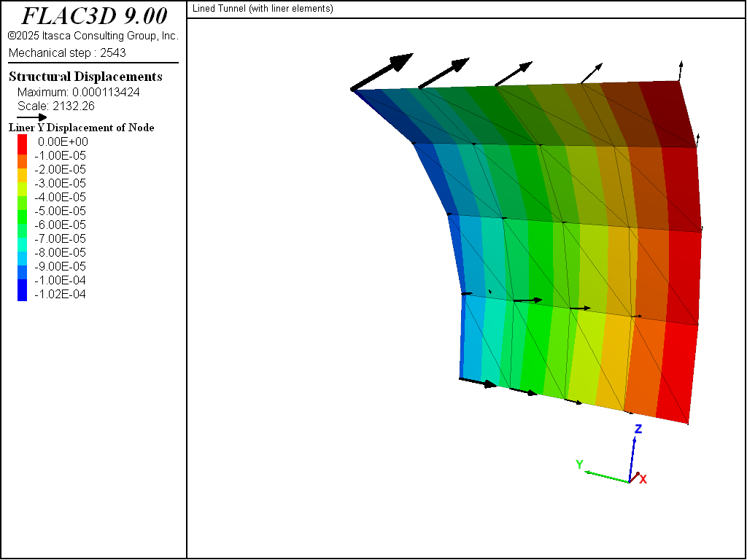The height and width of the screenshot is (560, 747).
Task: Click the Maximum: 0.000113424 value
Action: pos(79,93)
